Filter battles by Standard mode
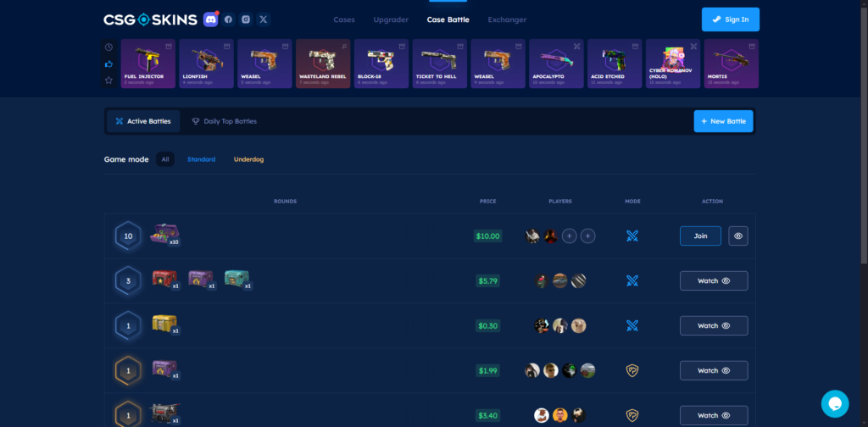Screen dimensions: 868x427 coord(202,159)
